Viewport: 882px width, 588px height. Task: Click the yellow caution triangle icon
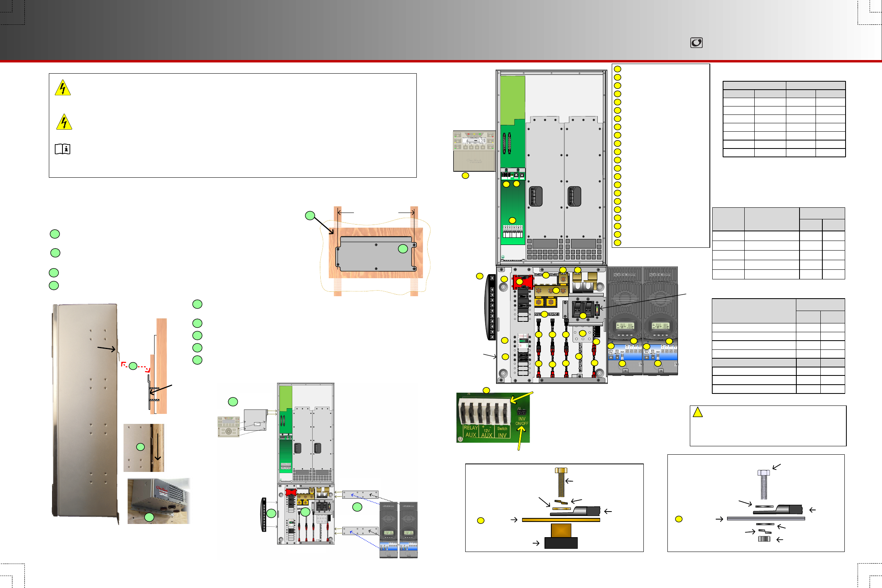pos(697,412)
